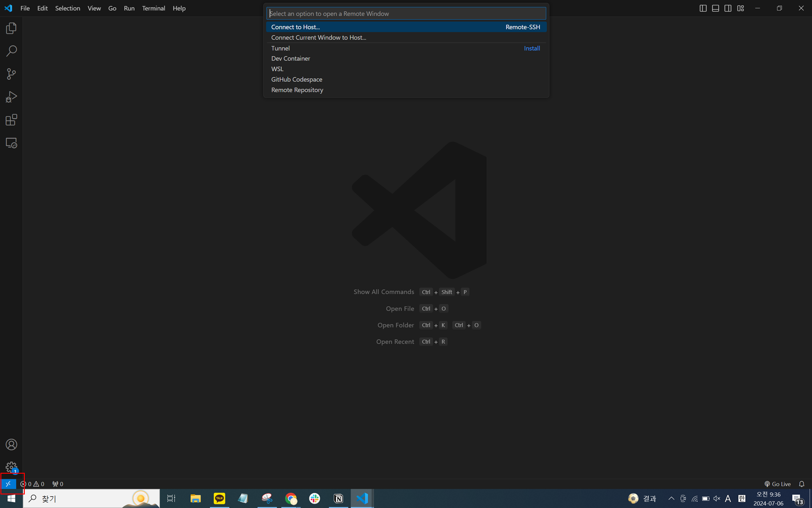Viewport: 812px width, 508px height.
Task: Click the ports forwarded status item
Action: [x=58, y=484]
